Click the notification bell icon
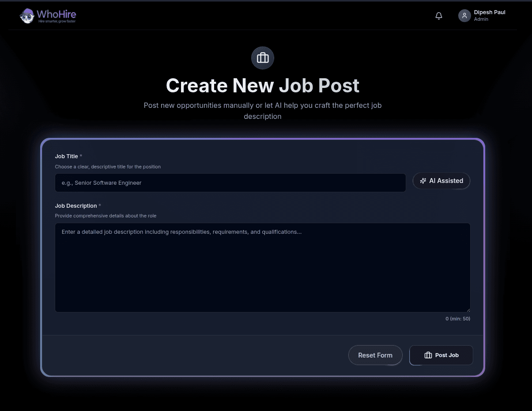Image resolution: width=532 pixels, height=411 pixels. pyautogui.click(x=438, y=15)
